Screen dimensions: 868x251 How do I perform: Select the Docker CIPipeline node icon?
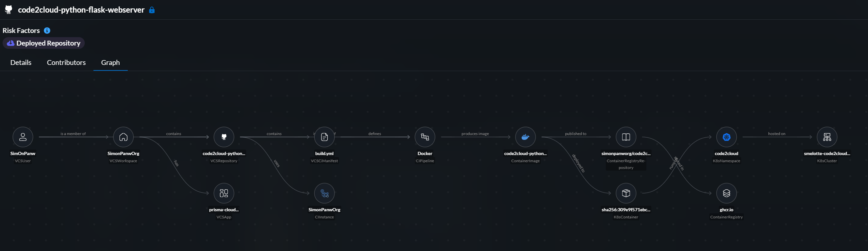pos(425,137)
